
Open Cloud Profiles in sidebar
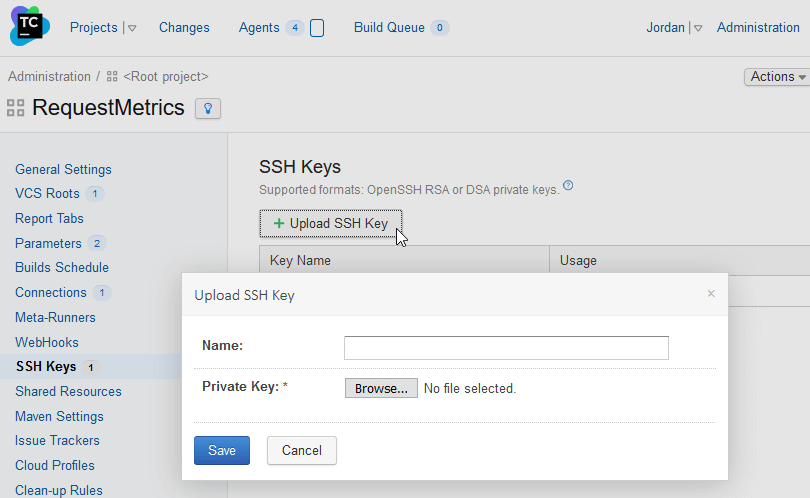point(55,465)
